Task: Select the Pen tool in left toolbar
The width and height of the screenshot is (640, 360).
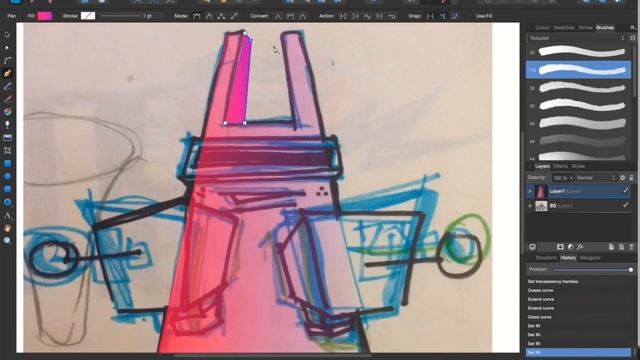Action: 7,73
